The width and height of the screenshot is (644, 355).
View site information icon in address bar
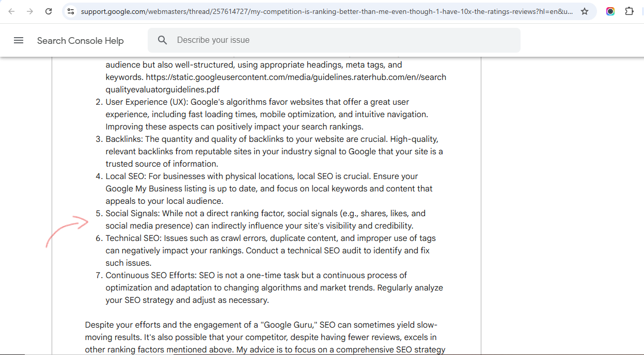(x=71, y=11)
